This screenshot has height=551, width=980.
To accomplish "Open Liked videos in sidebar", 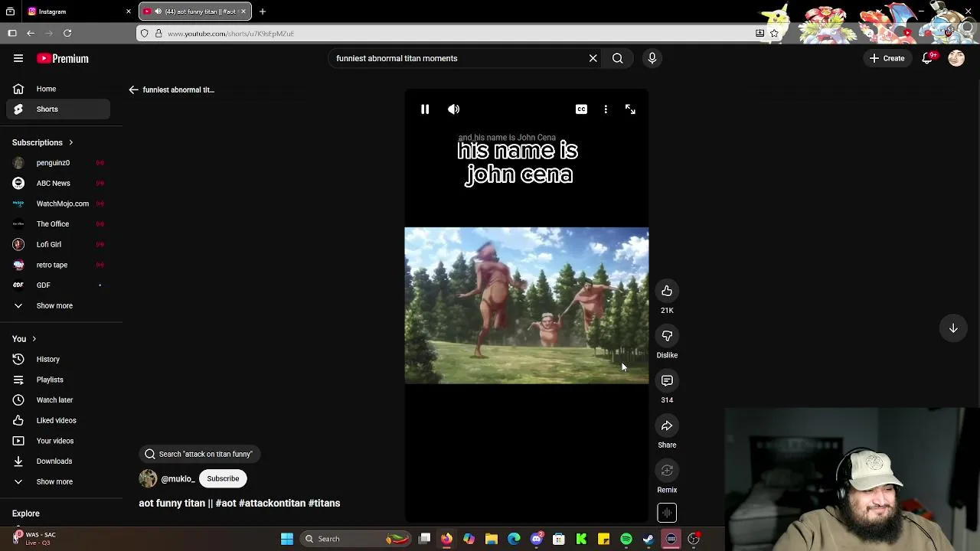I will tap(58, 421).
